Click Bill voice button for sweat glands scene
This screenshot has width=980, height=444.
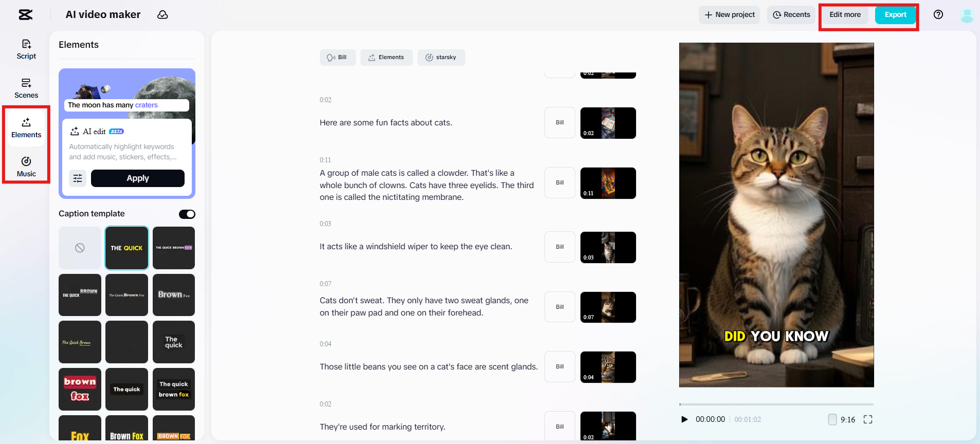coord(560,307)
